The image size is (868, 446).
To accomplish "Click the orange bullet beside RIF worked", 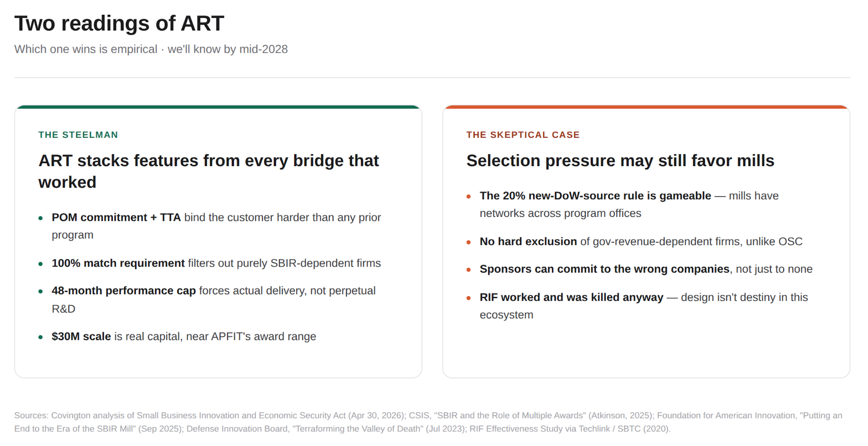I will point(469,298).
